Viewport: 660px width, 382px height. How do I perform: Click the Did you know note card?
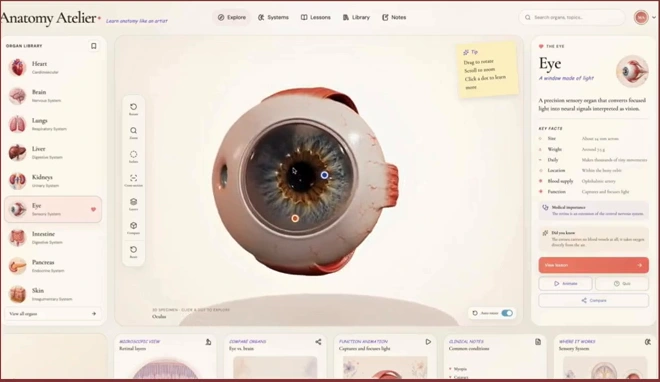(x=593, y=239)
